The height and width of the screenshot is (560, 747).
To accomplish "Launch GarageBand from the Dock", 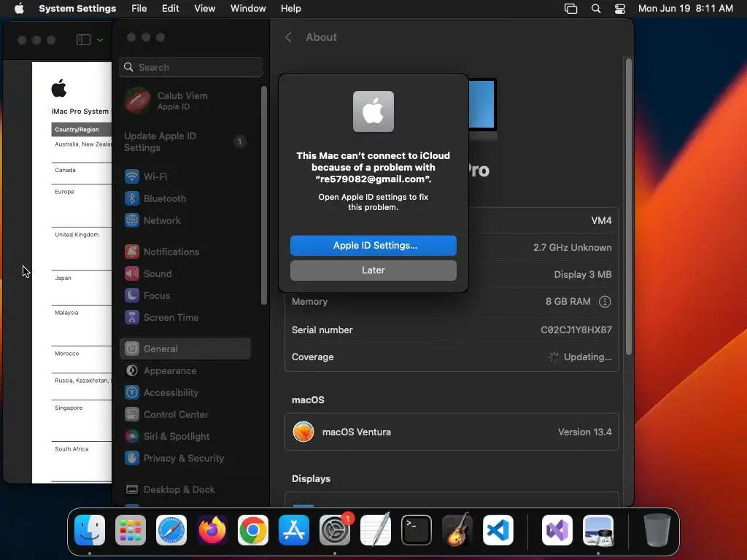I will point(457,530).
